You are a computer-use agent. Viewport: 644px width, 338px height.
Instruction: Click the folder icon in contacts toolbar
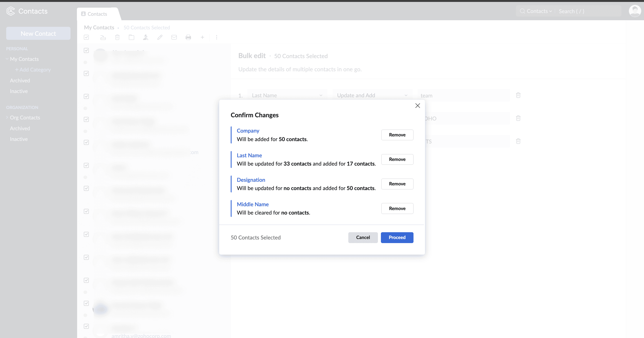pos(131,37)
